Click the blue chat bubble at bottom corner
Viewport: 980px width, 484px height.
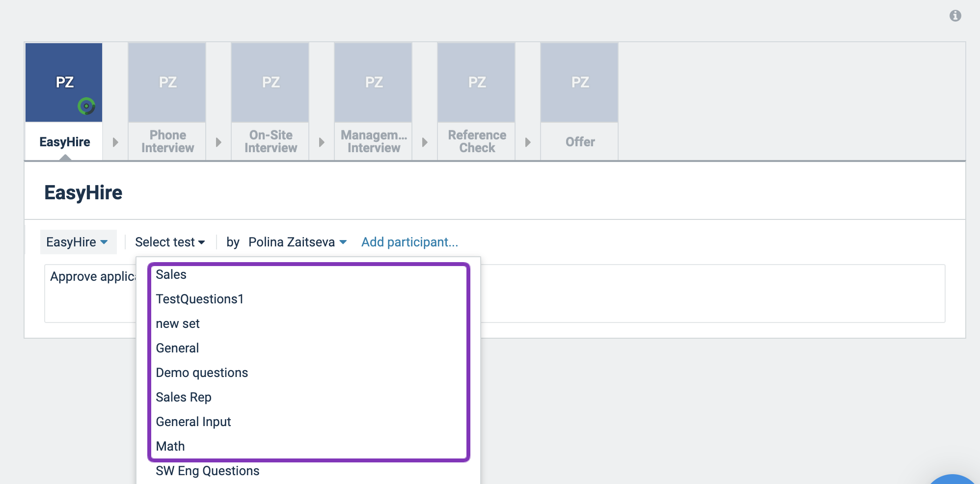tap(953, 479)
